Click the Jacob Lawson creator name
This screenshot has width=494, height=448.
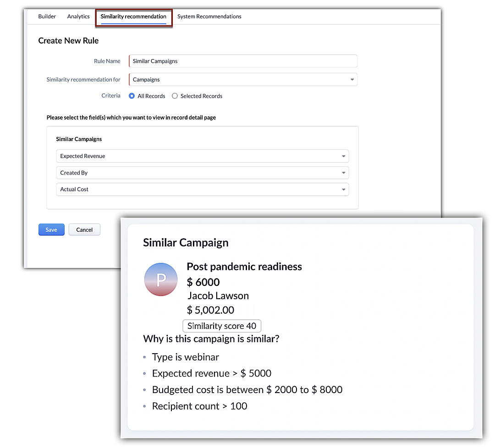pos(218,296)
